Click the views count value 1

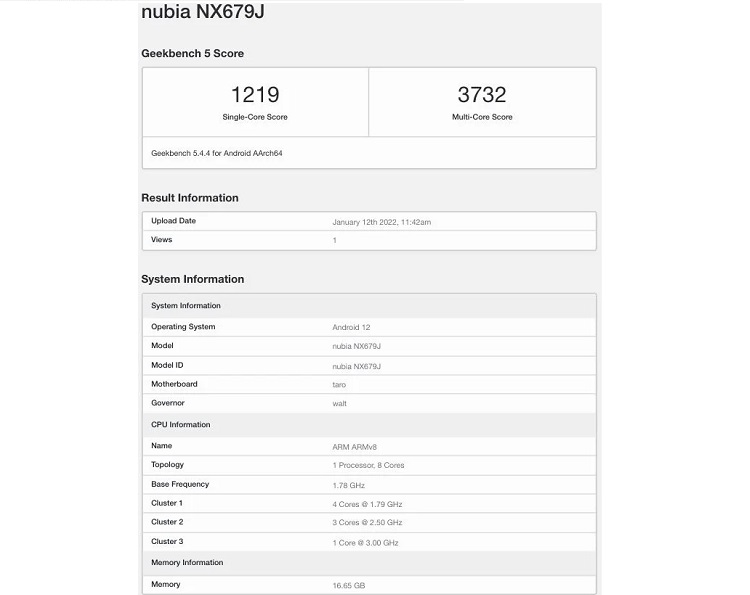click(x=335, y=240)
